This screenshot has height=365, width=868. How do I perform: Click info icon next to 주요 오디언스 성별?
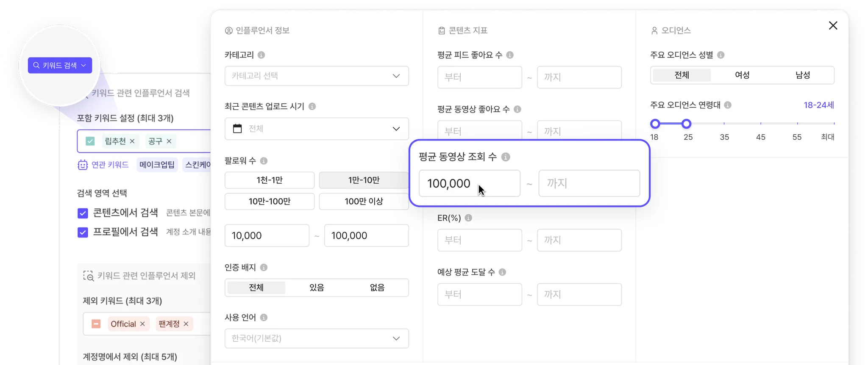tap(721, 55)
